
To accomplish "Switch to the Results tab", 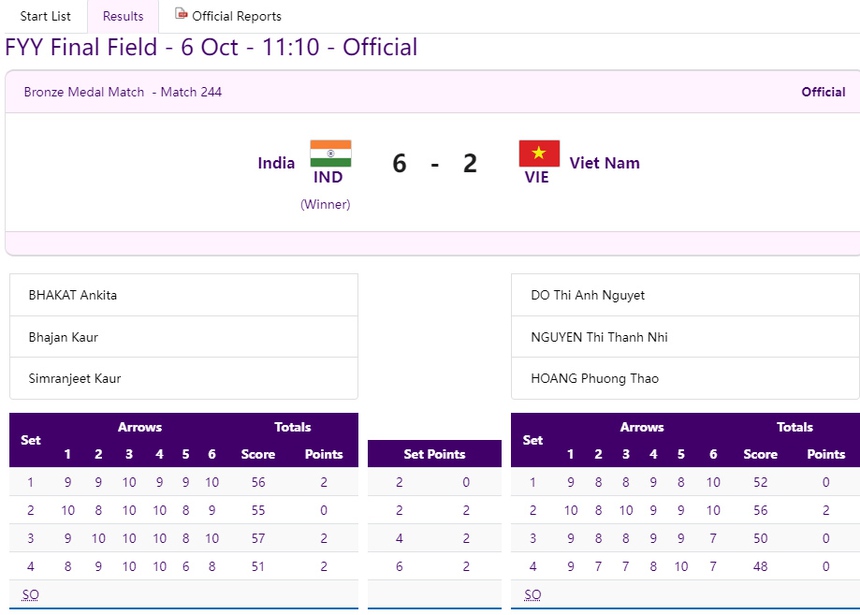I will coord(122,16).
